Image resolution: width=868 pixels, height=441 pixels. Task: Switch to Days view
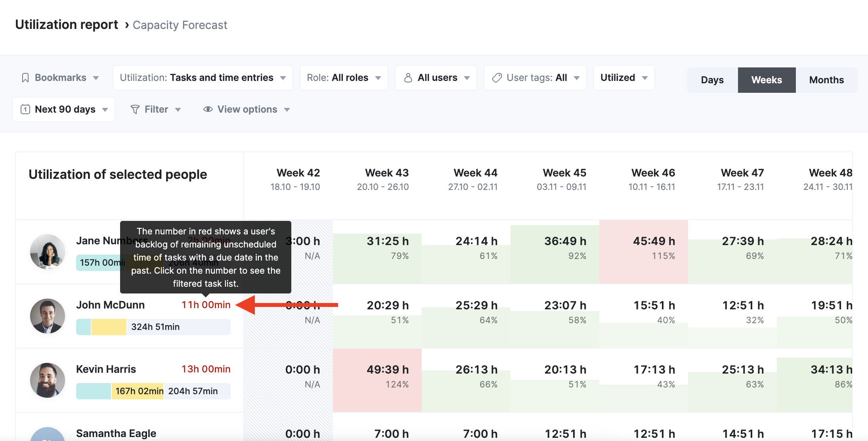point(712,80)
